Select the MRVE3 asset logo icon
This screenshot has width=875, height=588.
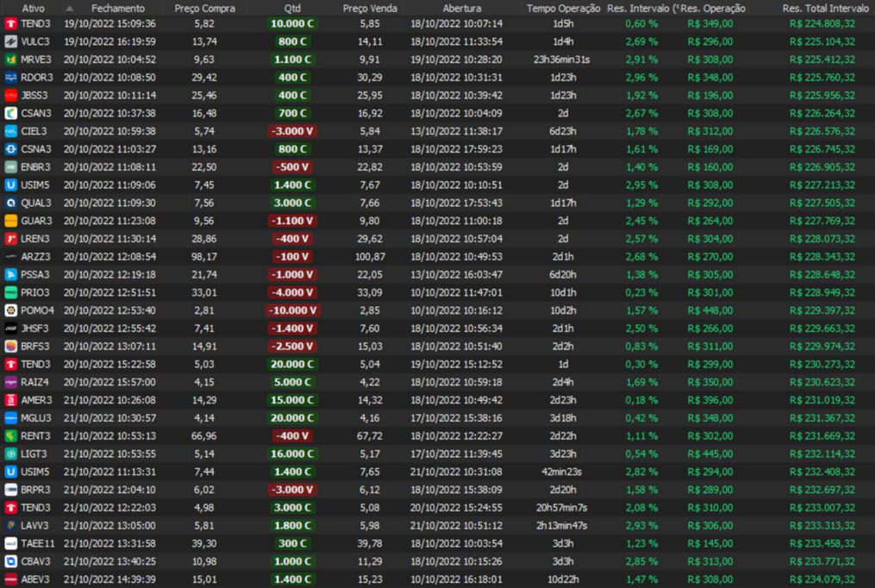click(11, 59)
